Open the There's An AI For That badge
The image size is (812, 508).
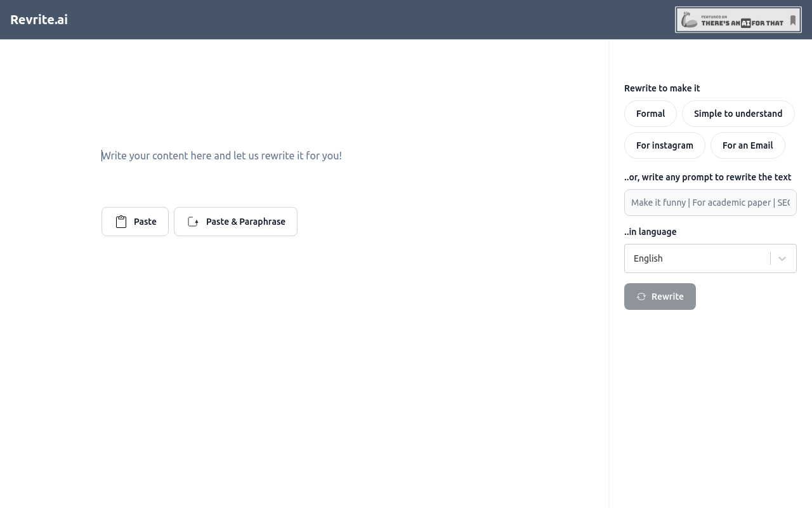point(738,20)
